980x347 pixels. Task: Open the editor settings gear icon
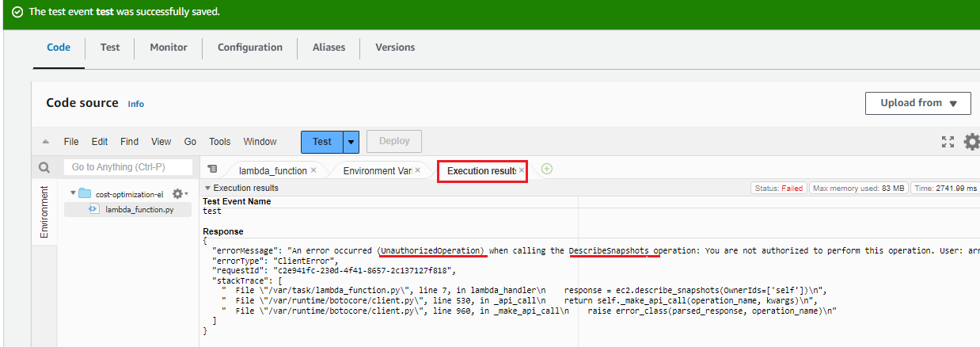click(971, 142)
